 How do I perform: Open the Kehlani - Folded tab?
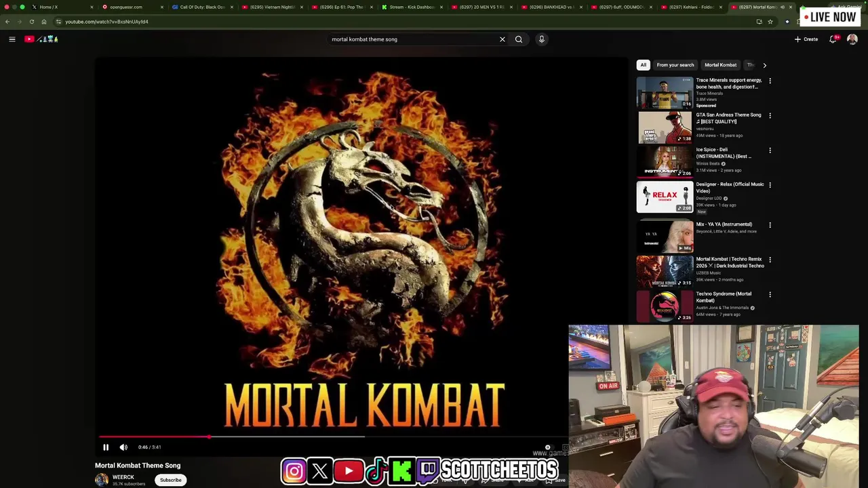pos(690,7)
